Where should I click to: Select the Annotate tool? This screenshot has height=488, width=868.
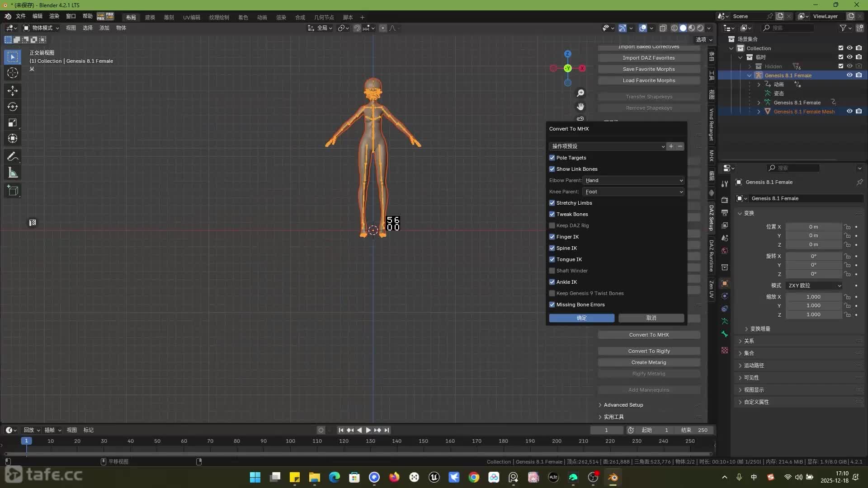pos(12,156)
